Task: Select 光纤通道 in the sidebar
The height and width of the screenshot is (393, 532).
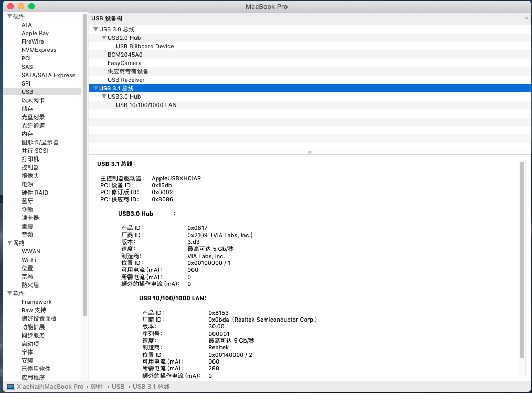Action: [x=33, y=125]
